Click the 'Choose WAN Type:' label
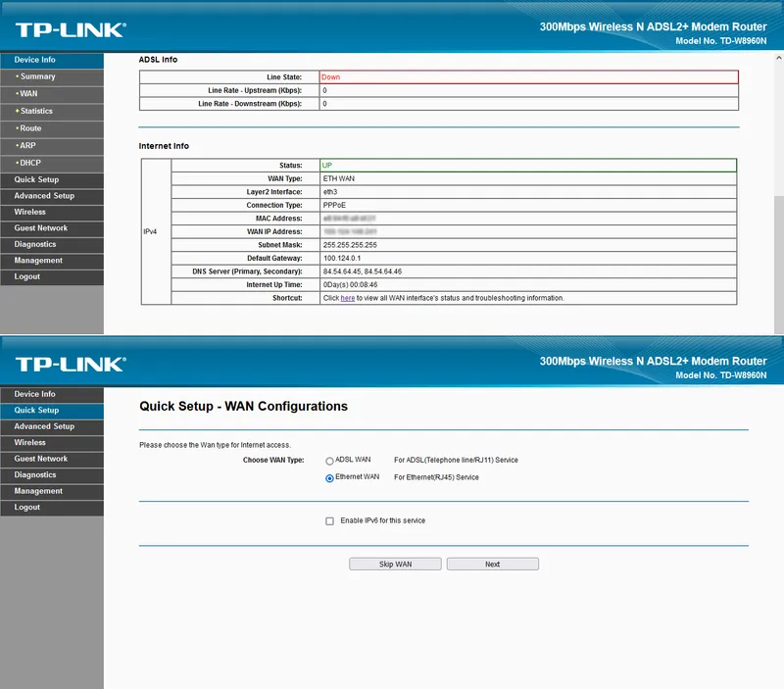Image resolution: width=784 pixels, height=689 pixels. coord(273,460)
